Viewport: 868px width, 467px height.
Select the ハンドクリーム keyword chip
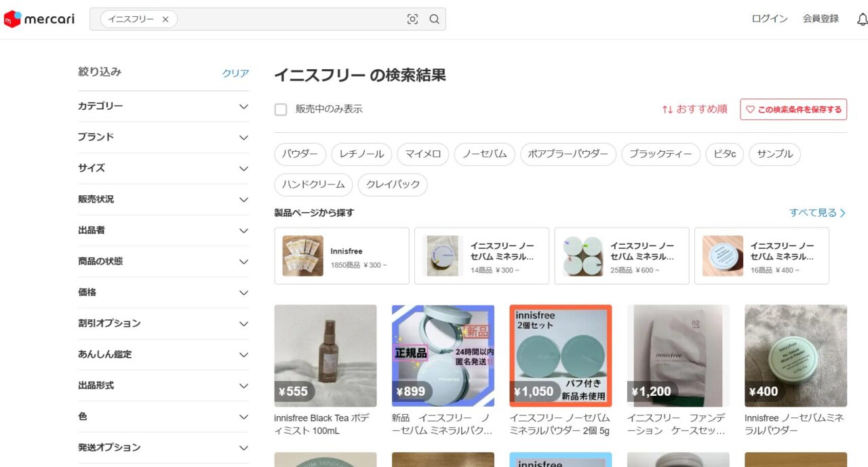point(314,184)
